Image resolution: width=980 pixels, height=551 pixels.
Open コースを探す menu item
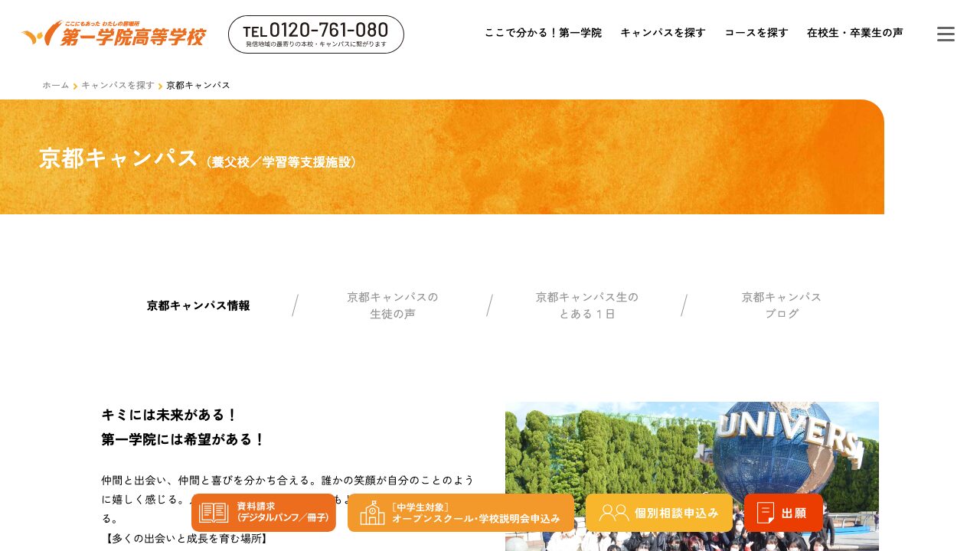tap(756, 33)
